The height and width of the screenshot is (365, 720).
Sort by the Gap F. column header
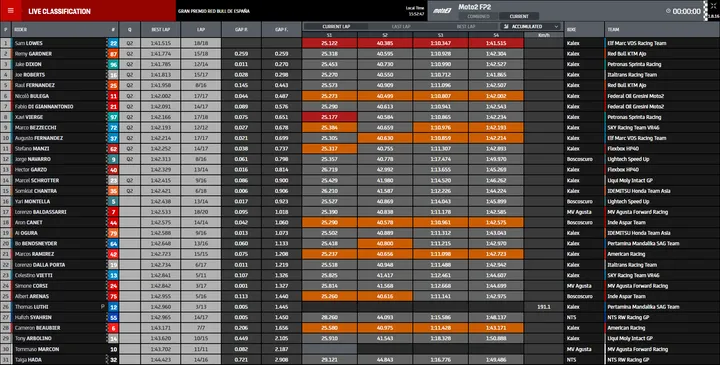click(281, 29)
